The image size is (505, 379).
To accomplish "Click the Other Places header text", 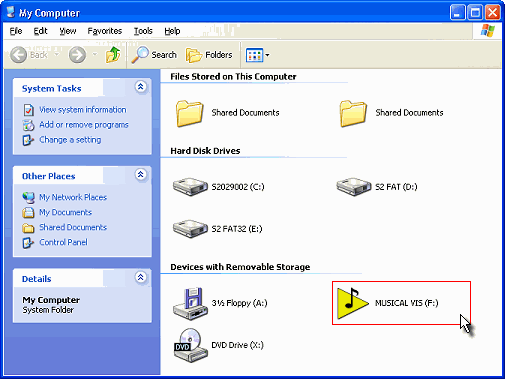I will pos(49,176).
